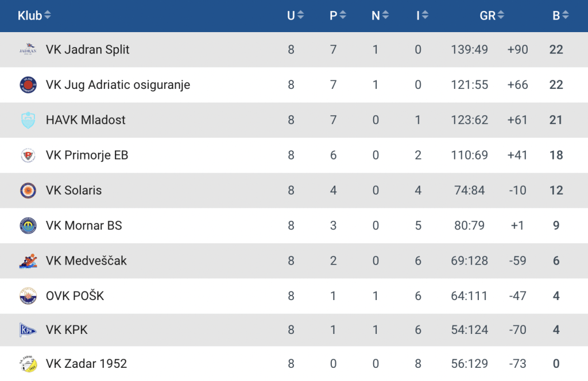
Task: Click the VK Solaris club logo
Action: 28,190
